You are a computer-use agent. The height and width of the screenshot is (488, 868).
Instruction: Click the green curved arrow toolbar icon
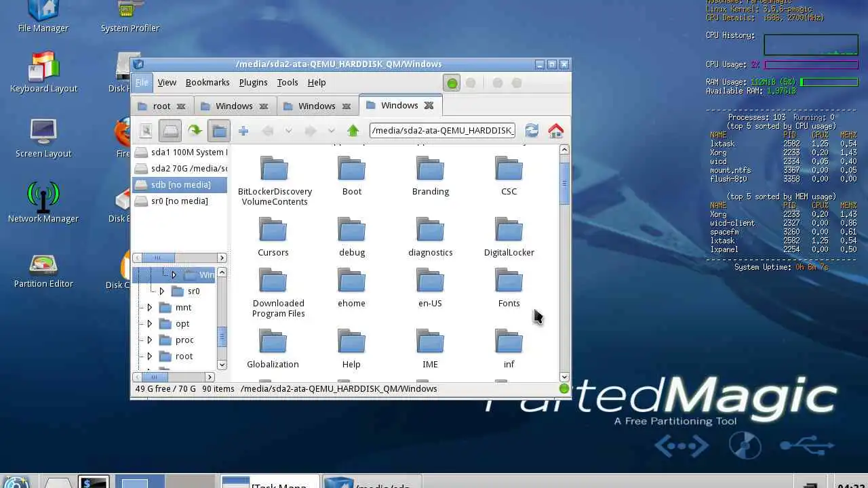195,131
